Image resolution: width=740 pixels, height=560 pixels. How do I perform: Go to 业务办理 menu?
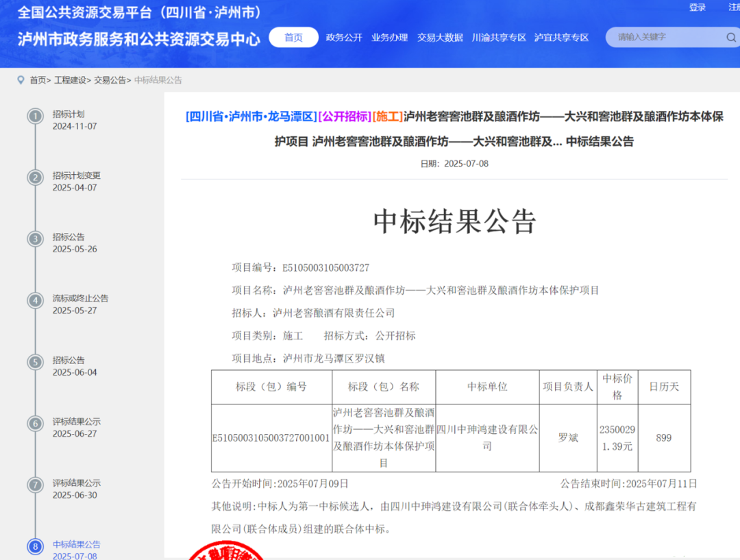coord(389,38)
